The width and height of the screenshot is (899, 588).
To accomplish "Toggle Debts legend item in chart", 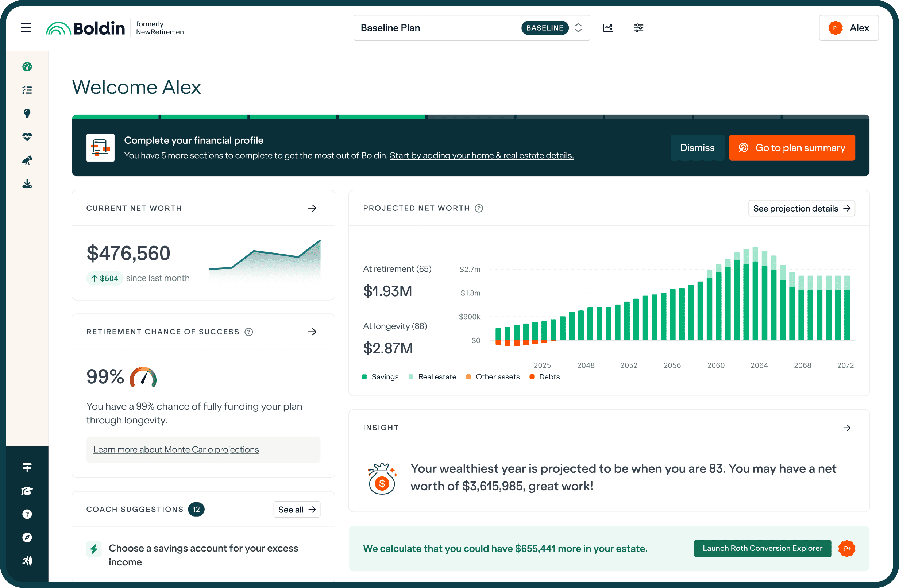I will (545, 376).
